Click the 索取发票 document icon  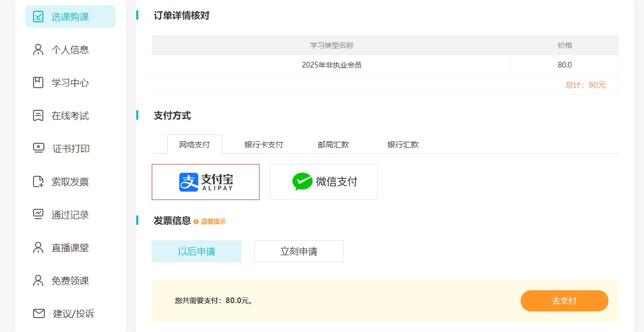[38, 181]
